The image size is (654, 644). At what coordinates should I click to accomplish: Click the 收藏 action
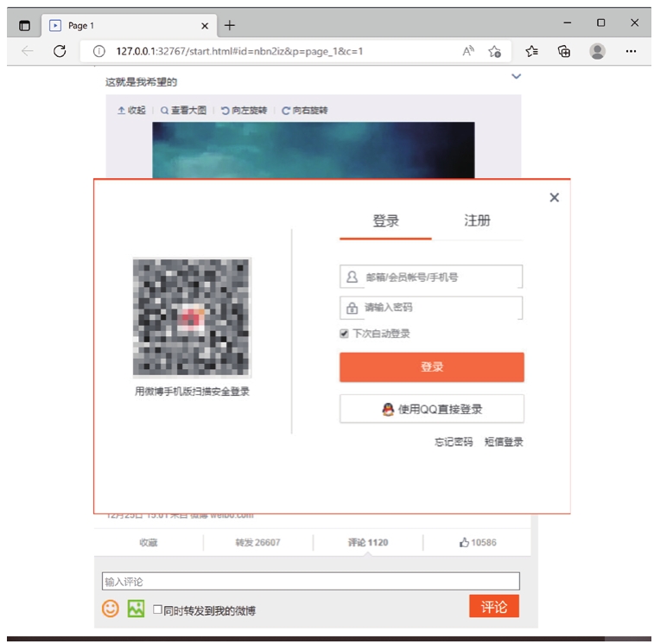pos(149,543)
